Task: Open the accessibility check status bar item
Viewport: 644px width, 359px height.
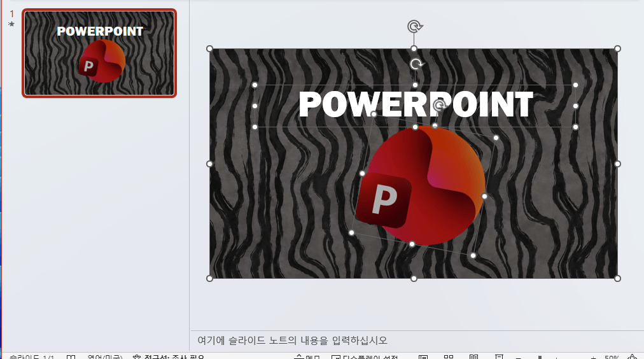Action: point(169,356)
